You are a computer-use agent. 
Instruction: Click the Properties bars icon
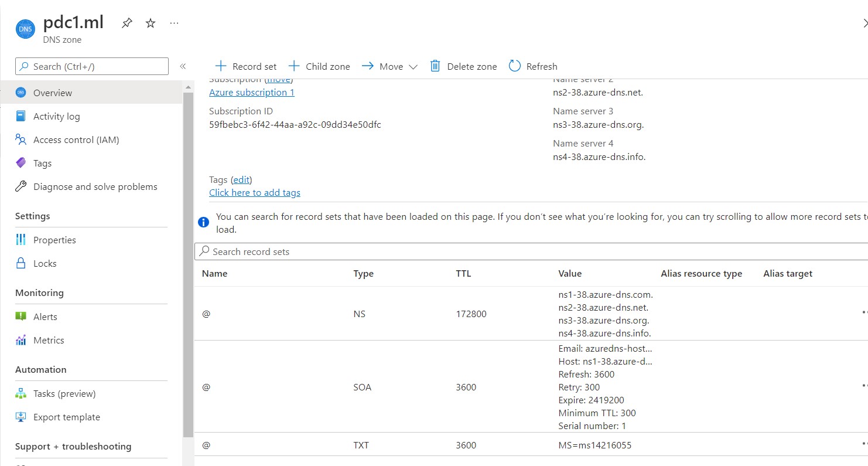click(21, 240)
